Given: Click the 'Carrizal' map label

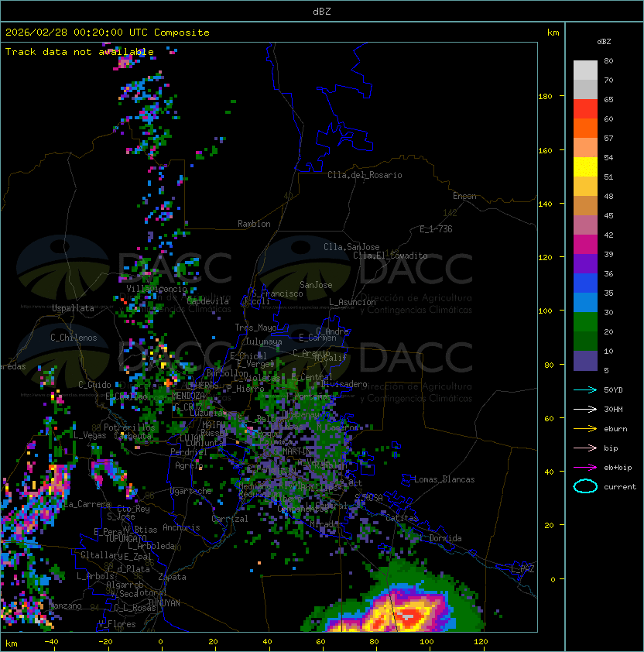Looking at the screenshot, I should tap(230, 519).
